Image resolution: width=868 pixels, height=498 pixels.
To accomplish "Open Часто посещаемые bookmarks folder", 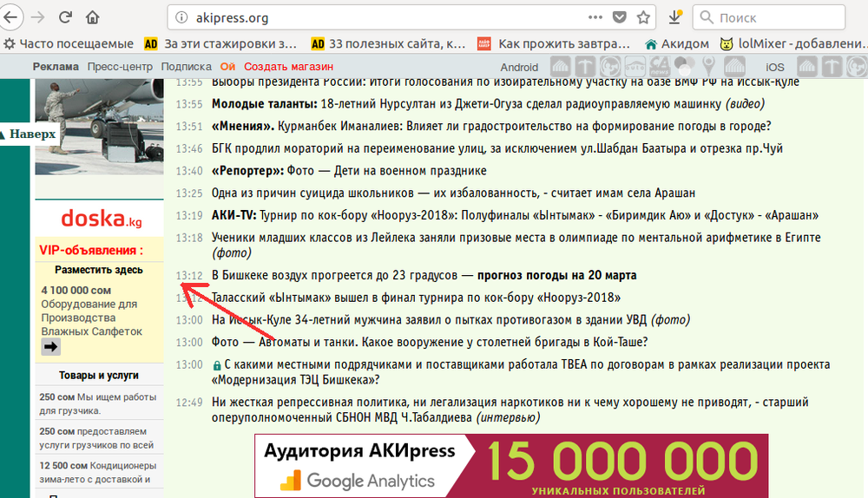I will tap(69, 43).
